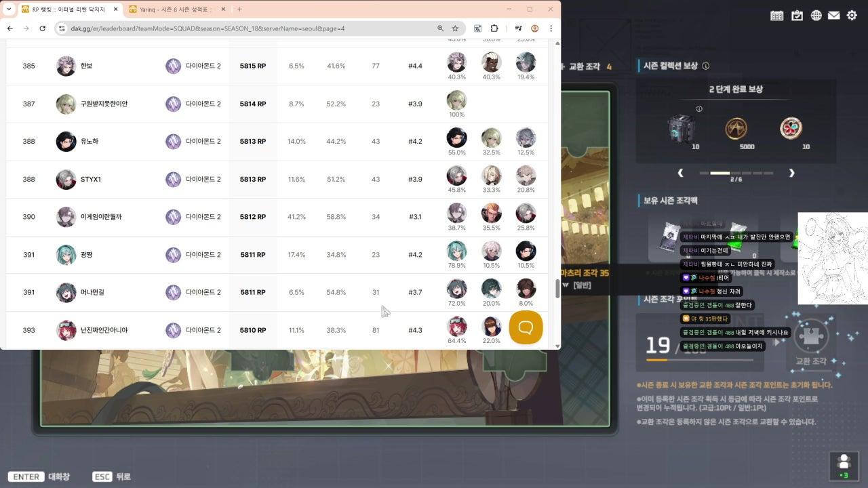This screenshot has width=868, height=488.
Task: Close the Yaring browser tab
Action: coord(222,9)
